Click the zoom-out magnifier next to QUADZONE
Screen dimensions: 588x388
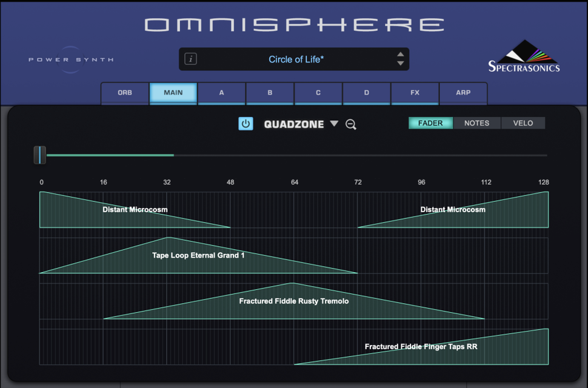[x=350, y=124]
